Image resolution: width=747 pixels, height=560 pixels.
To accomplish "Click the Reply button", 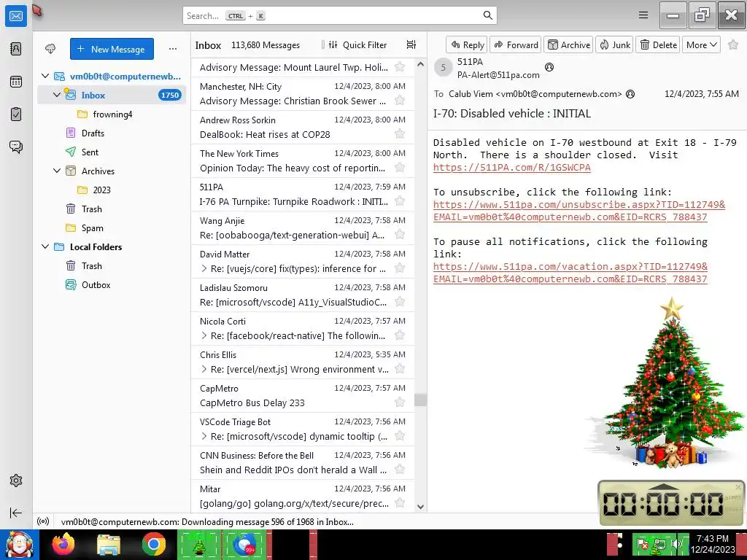I will [x=467, y=44].
